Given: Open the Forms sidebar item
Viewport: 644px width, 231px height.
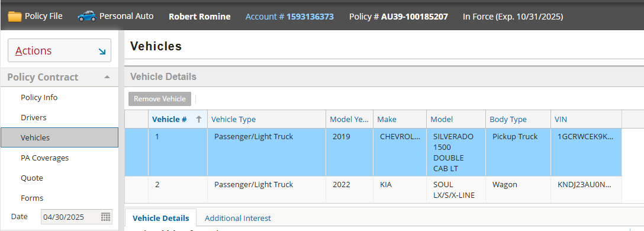Looking at the screenshot, I should (32, 198).
